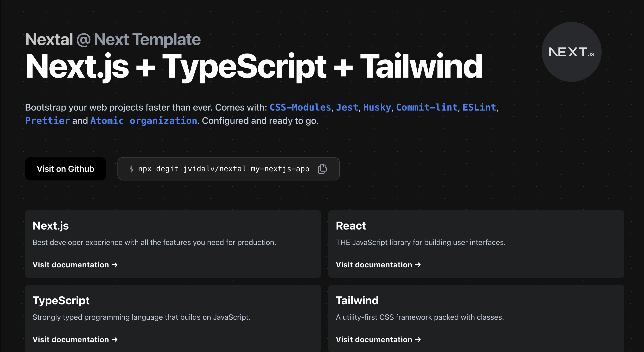Click the React card heading

(351, 226)
